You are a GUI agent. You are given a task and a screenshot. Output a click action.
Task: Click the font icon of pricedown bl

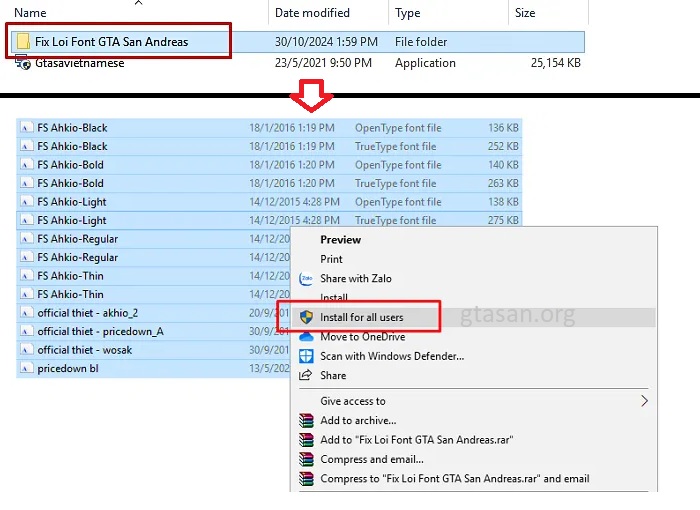[x=26, y=368]
